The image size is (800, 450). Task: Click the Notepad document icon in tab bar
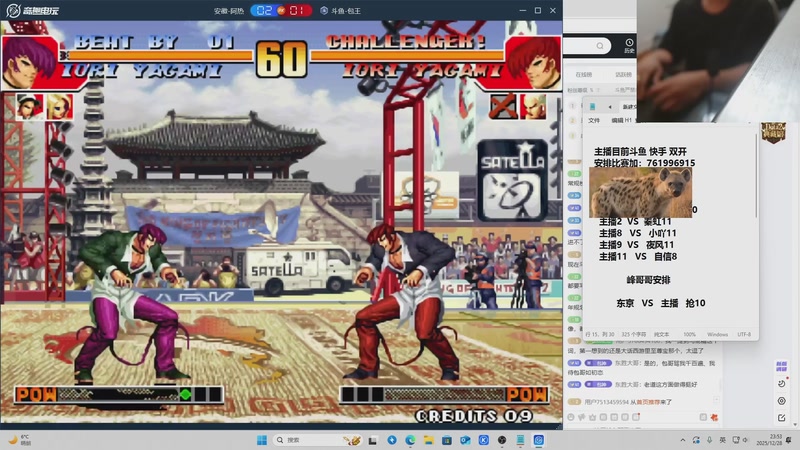[593, 106]
